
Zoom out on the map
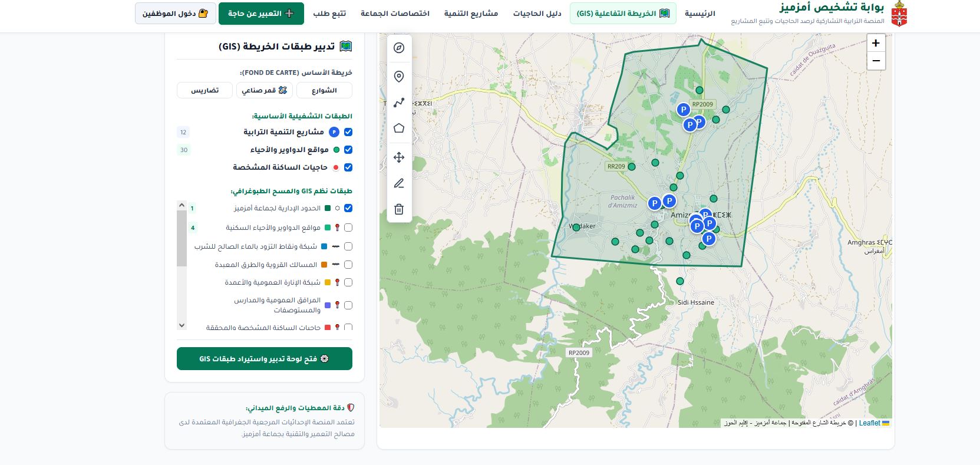[876, 61]
